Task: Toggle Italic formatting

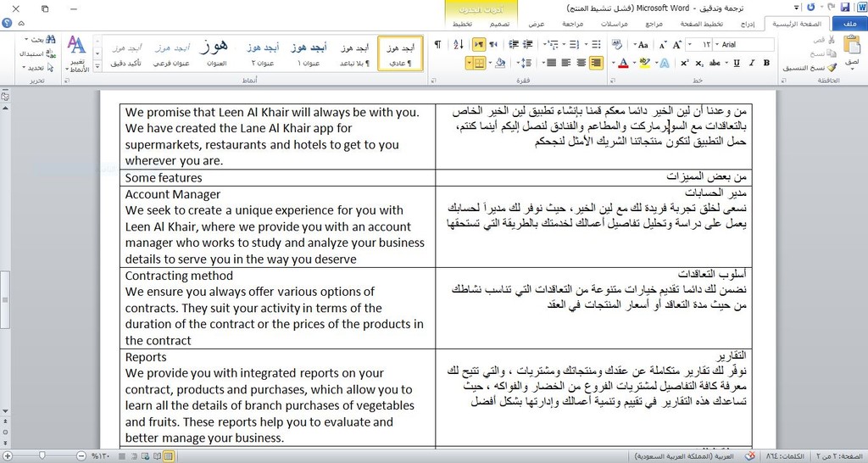Action: coord(752,63)
